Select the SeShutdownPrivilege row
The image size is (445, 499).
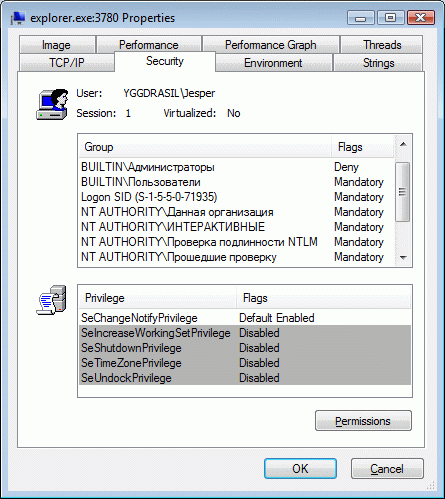pyautogui.click(x=245, y=348)
